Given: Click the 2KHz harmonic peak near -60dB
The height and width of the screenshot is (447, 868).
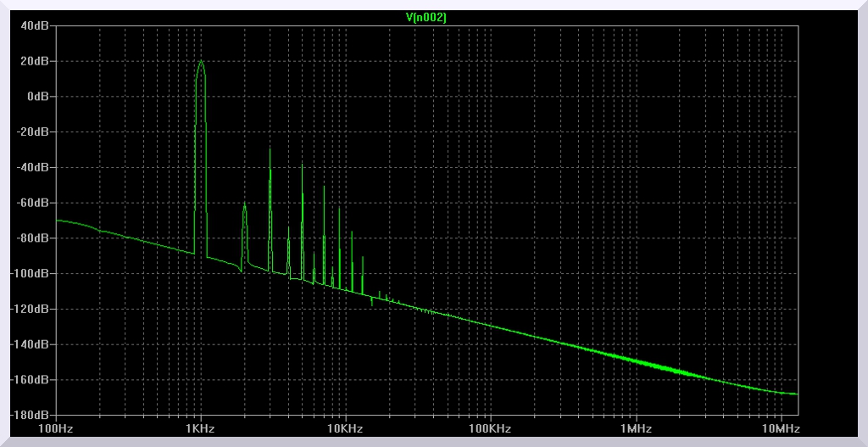Looking at the screenshot, I should [244, 204].
